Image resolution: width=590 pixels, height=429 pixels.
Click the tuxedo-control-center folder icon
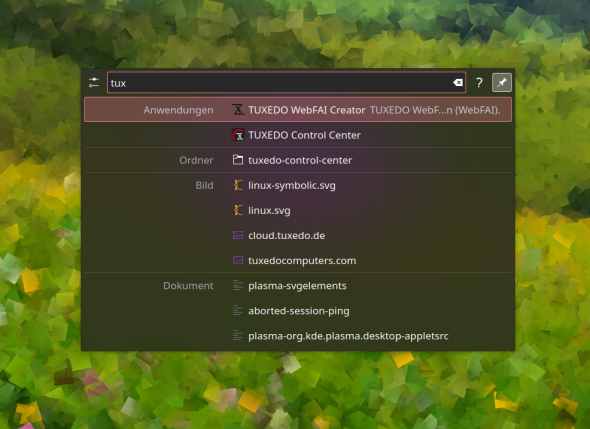coord(238,160)
